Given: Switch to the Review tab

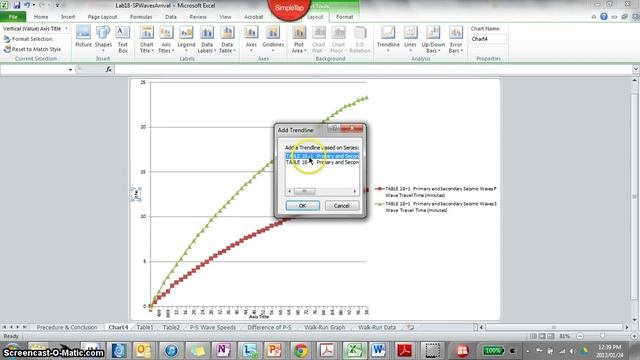Looking at the screenshot, I should pyautogui.click(x=198, y=17).
